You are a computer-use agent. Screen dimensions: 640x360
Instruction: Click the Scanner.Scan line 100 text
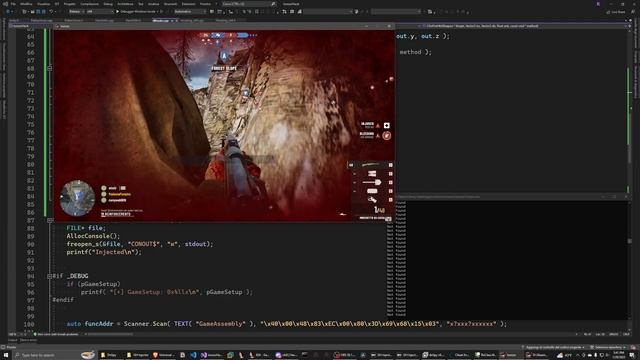point(287,324)
